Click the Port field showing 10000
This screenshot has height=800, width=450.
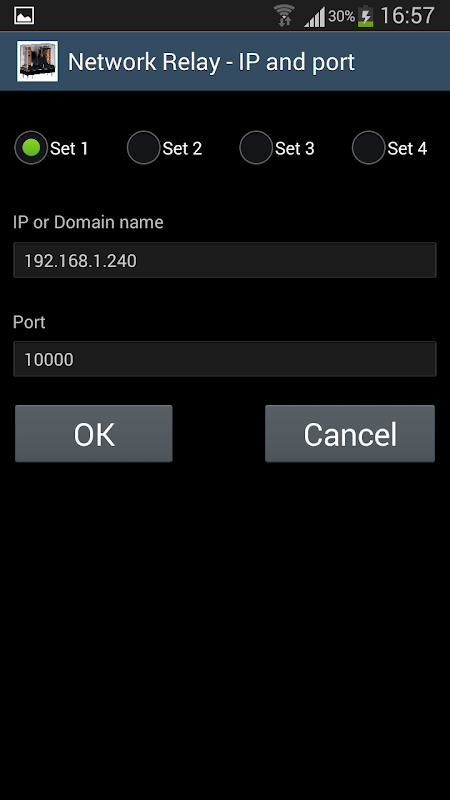pos(225,359)
